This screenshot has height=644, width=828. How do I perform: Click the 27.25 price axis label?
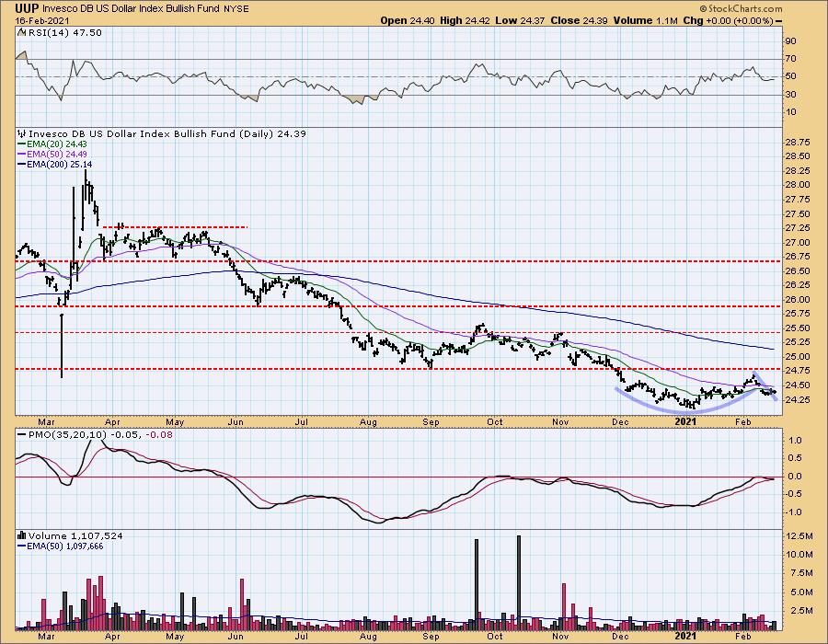798,228
